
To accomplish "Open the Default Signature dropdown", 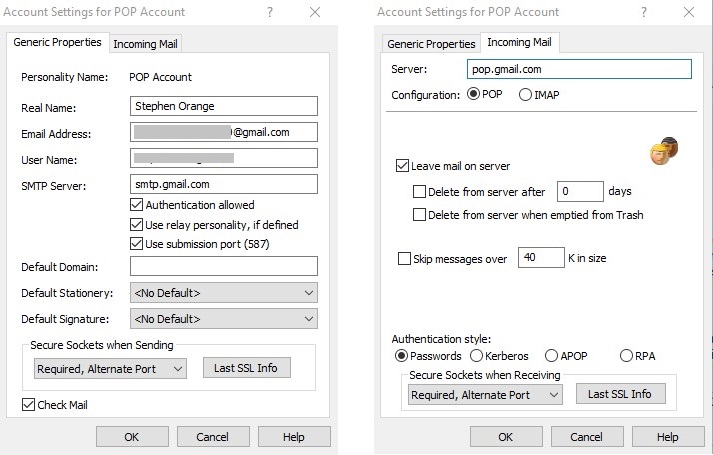I will click(x=224, y=319).
